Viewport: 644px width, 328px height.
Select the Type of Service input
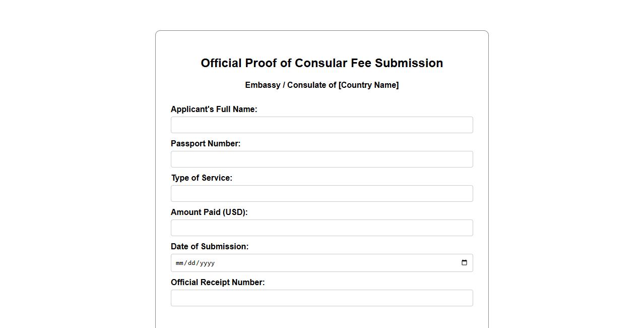pos(321,194)
